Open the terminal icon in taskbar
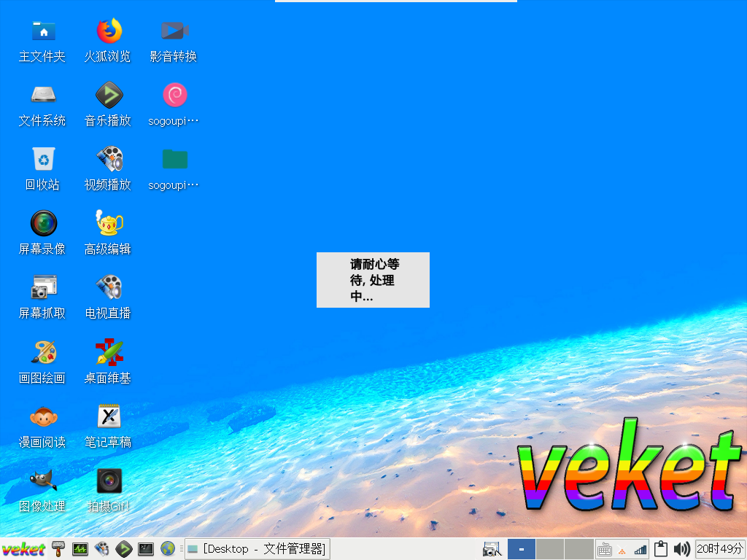Image resolution: width=747 pixels, height=560 pixels. click(x=146, y=549)
